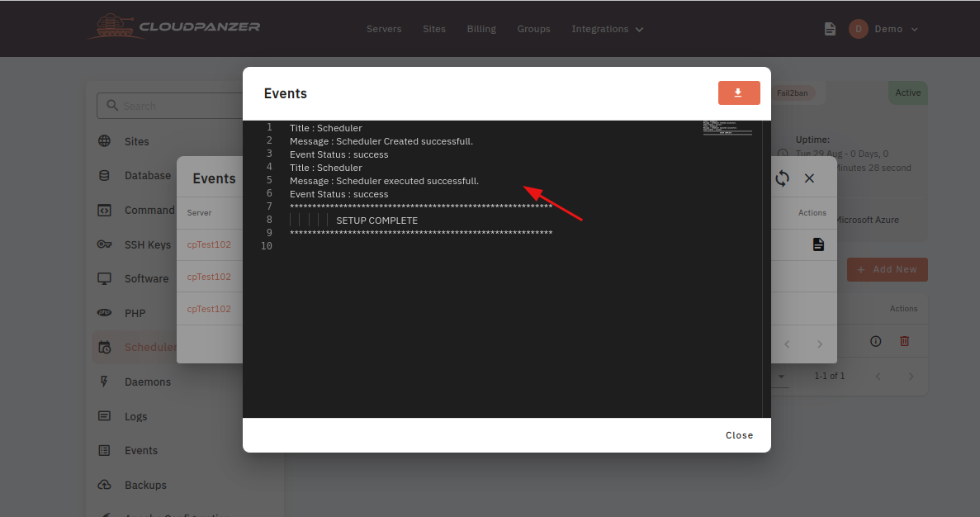This screenshot has width=980, height=517.
Task: Click the '1-1 of 1' pagination text
Action: coord(830,376)
